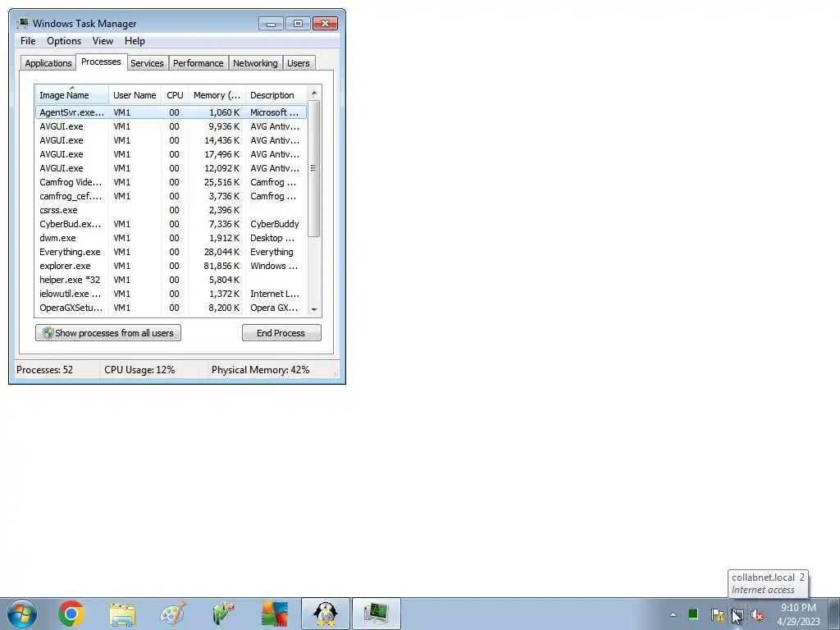This screenshot has width=840, height=630.
Task: Select AVGUI.exe row using 9,936 K
Action: tap(171, 126)
